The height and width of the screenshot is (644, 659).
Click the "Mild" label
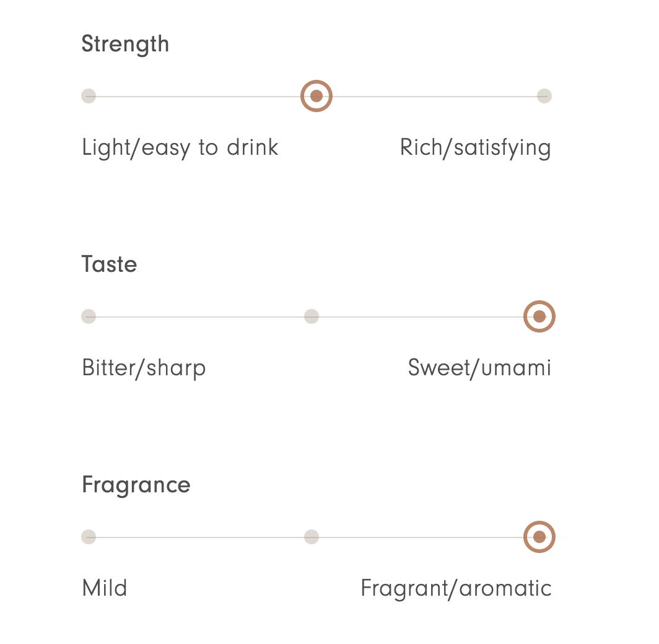pyautogui.click(x=105, y=588)
